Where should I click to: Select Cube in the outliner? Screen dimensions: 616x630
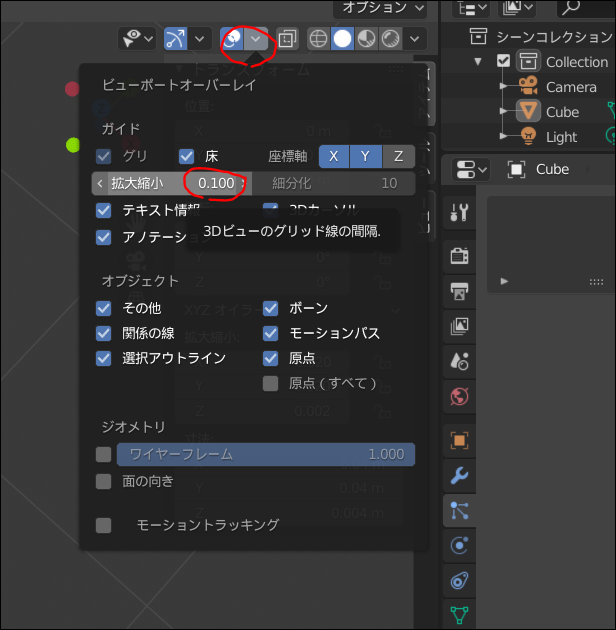(x=563, y=112)
